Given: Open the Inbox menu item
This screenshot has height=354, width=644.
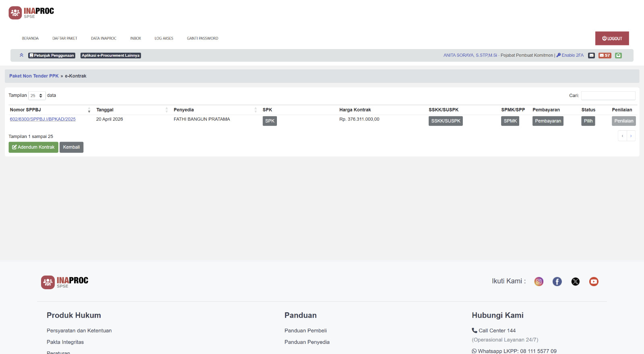Looking at the screenshot, I should pos(136,39).
